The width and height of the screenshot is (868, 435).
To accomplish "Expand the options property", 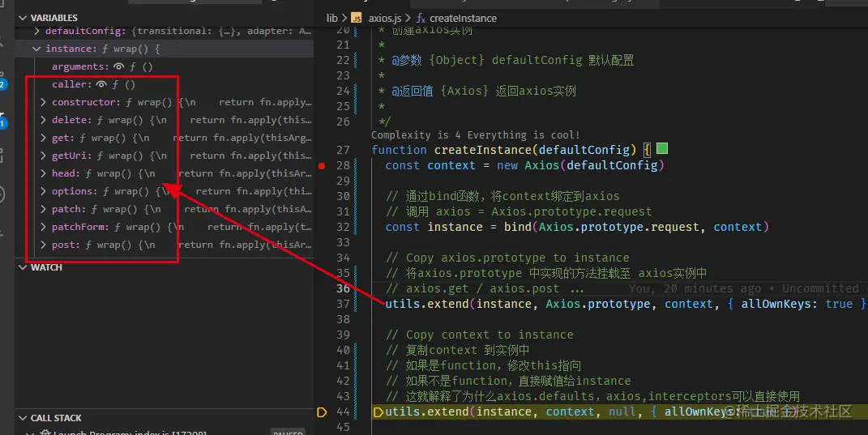I will pos(43,191).
